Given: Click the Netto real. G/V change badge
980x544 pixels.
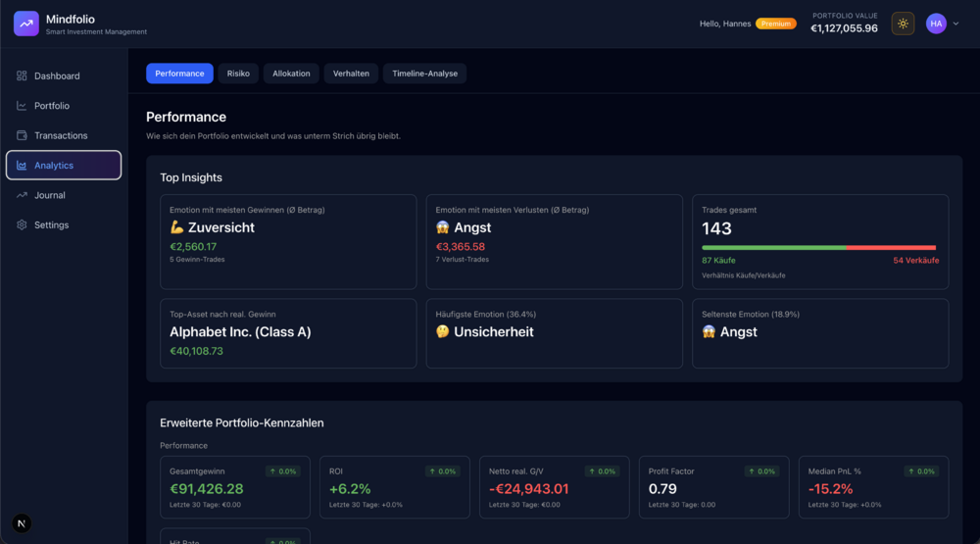Looking at the screenshot, I should [x=602, y=471].
